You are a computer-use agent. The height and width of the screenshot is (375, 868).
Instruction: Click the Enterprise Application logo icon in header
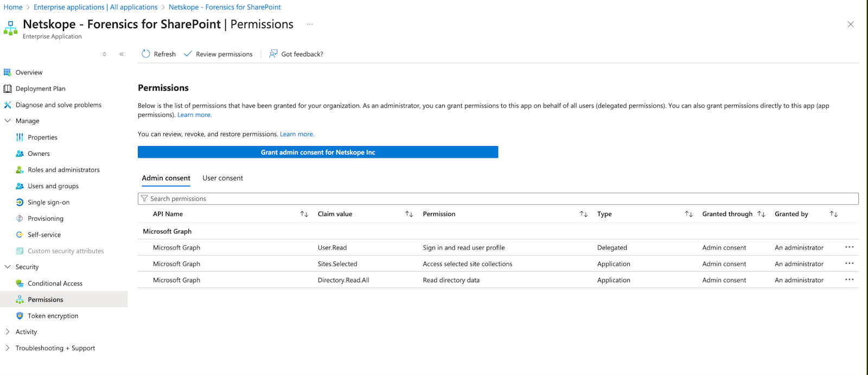pyautogui.click(x=10, y=28)
